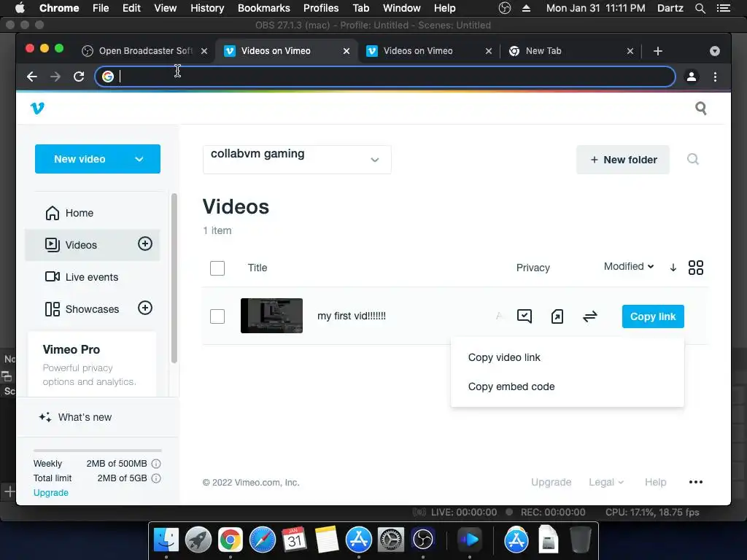Add a new video with the Videos plus icon
Screen dimensions: 747x560
(145, 244)
